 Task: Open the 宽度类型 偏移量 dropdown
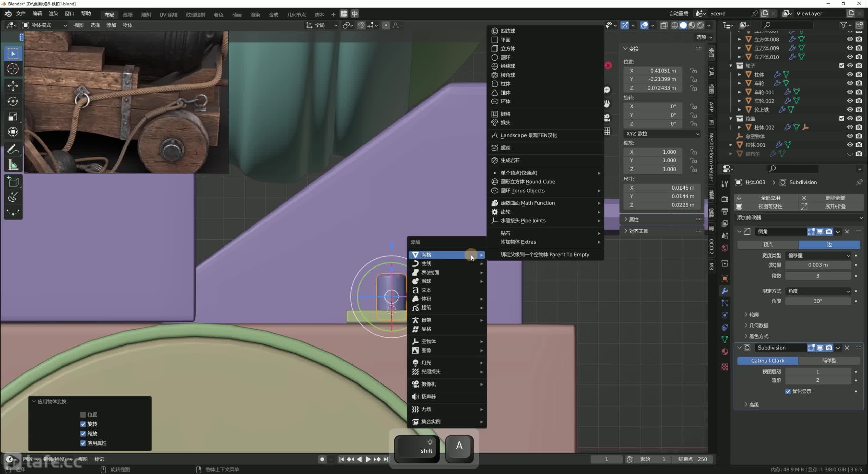click(x=818, y=256)
